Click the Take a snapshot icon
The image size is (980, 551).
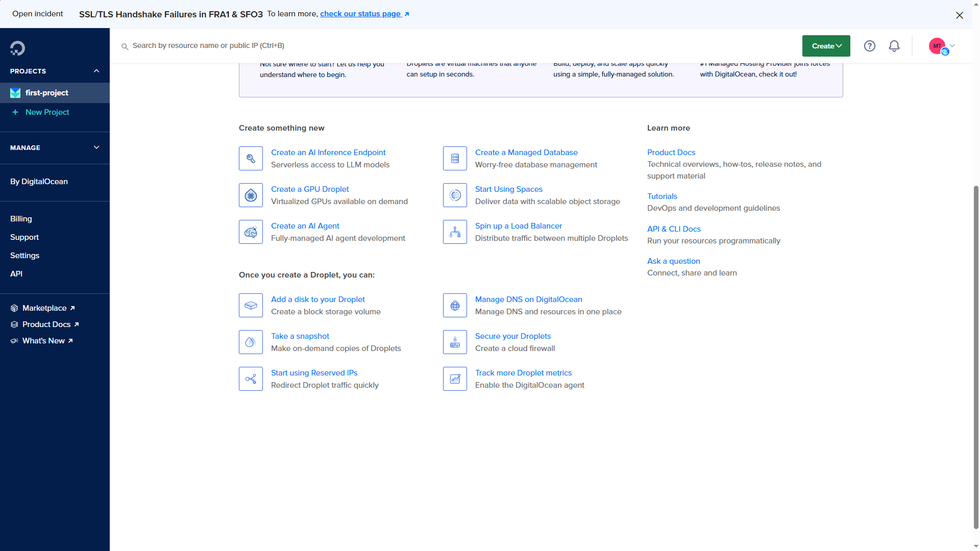(x=251, y=342)
